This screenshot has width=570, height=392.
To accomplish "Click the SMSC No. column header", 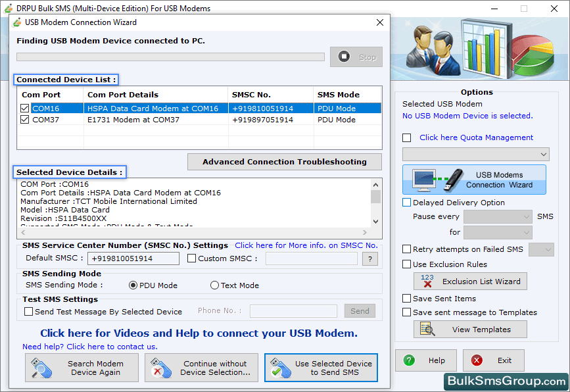I will (271, 95).
